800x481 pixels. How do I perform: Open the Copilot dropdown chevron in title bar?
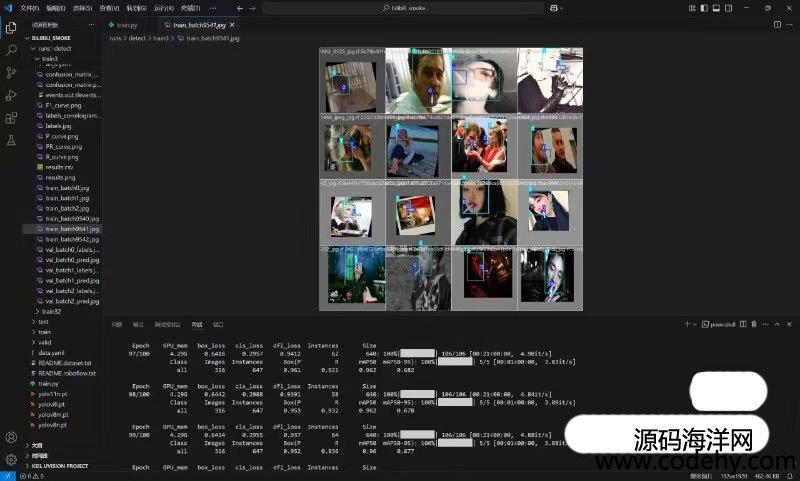562,8
